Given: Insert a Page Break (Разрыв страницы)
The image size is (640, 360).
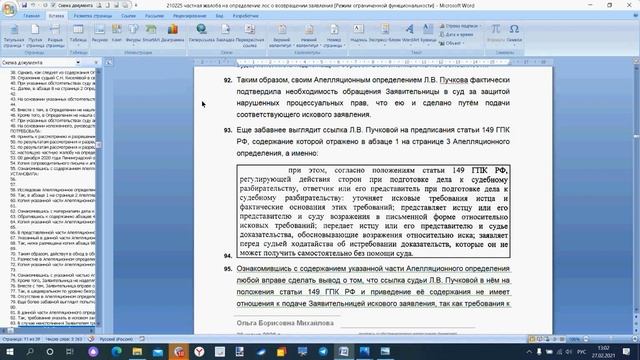Looking at the screenshot, I should (55, 36).
